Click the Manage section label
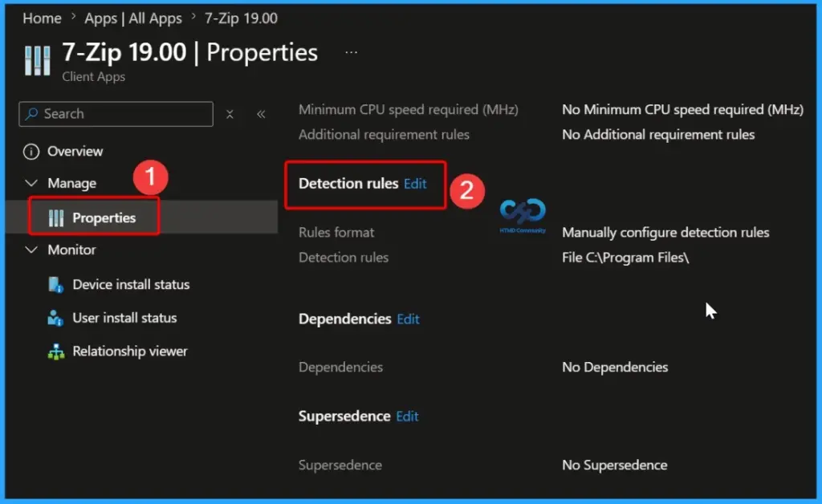822x504 pixels. click(x=71, y=183)
